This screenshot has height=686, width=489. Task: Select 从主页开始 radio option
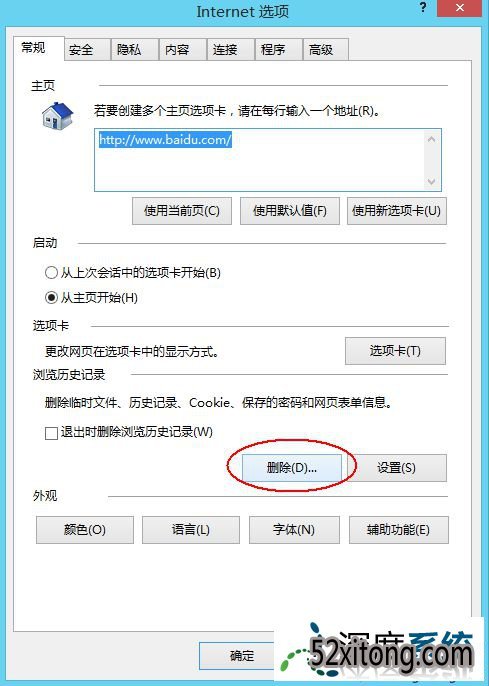pyautogui.click(x=51, y=298)
